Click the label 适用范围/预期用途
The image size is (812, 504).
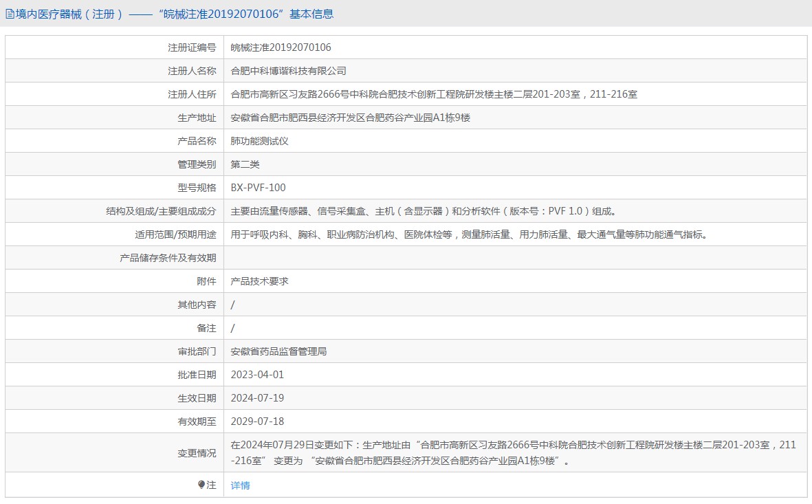(175, 234)
